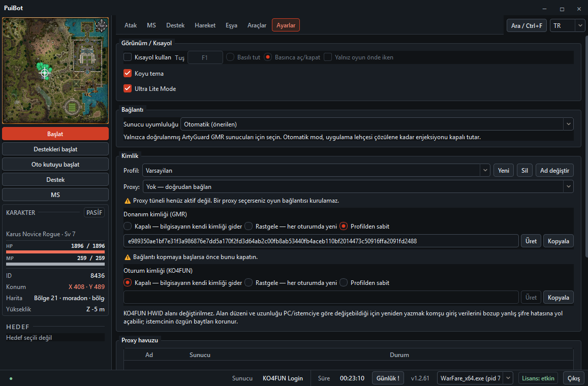Image resolution: width=588 pixels, height=386 pixels.
Task: Click the MP progress bar
Action: coord(55,264)
